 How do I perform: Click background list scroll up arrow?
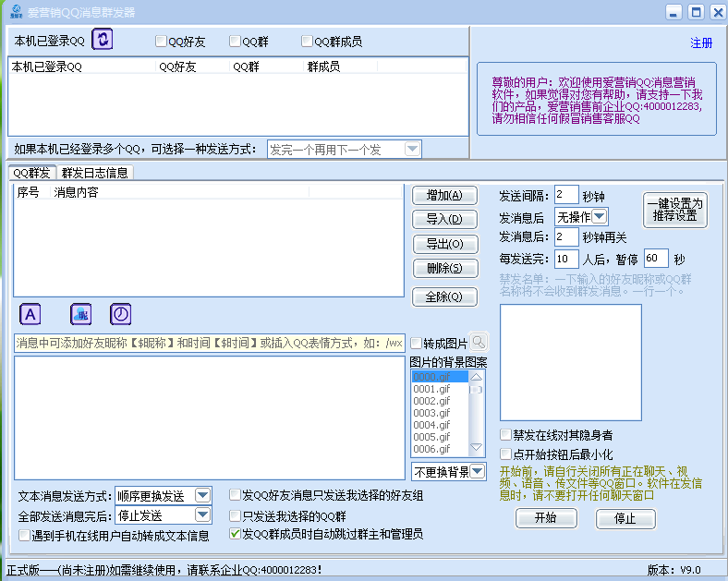[x=477, y=377]
